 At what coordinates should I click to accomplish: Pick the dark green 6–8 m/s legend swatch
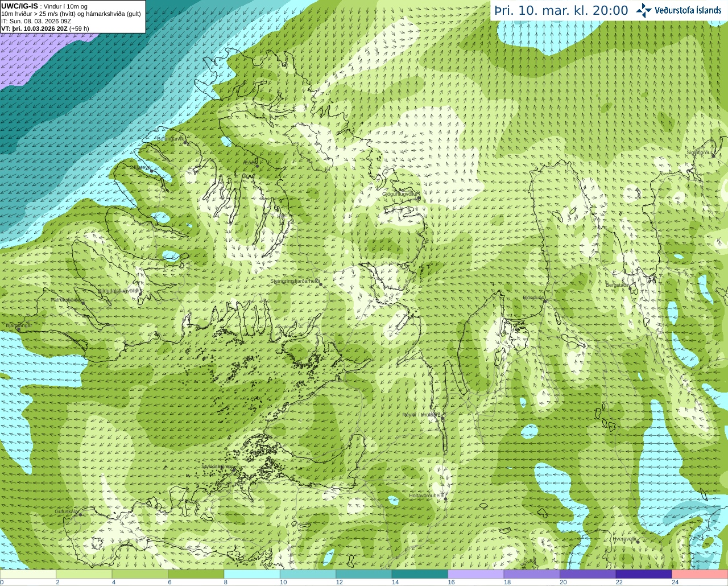[x=196, y=574]
